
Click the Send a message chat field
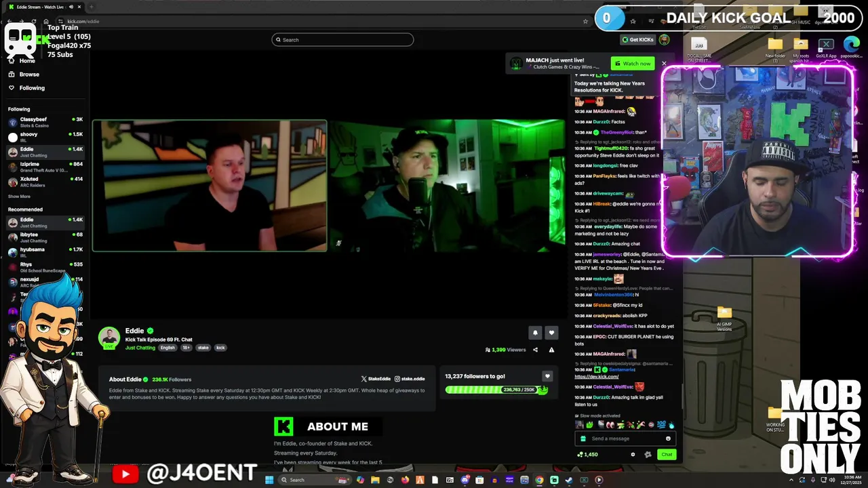click(625, 439)
